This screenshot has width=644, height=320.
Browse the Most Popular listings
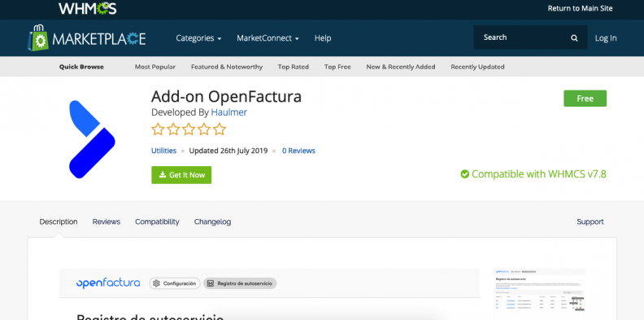click(154, 67)
